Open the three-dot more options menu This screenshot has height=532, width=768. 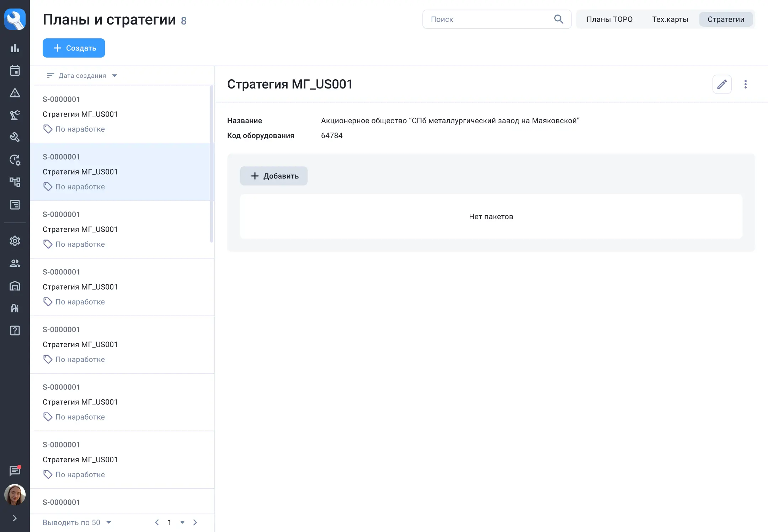point(746,84)
